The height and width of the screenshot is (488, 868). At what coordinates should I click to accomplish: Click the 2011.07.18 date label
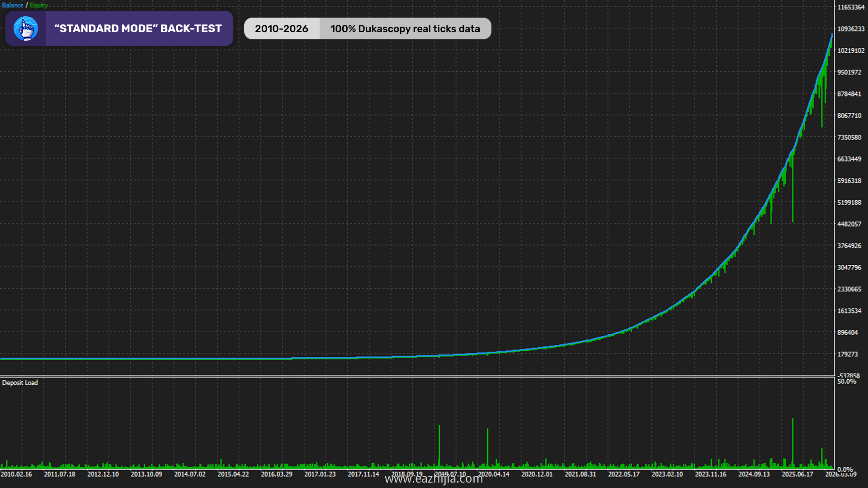pos(60,474)
